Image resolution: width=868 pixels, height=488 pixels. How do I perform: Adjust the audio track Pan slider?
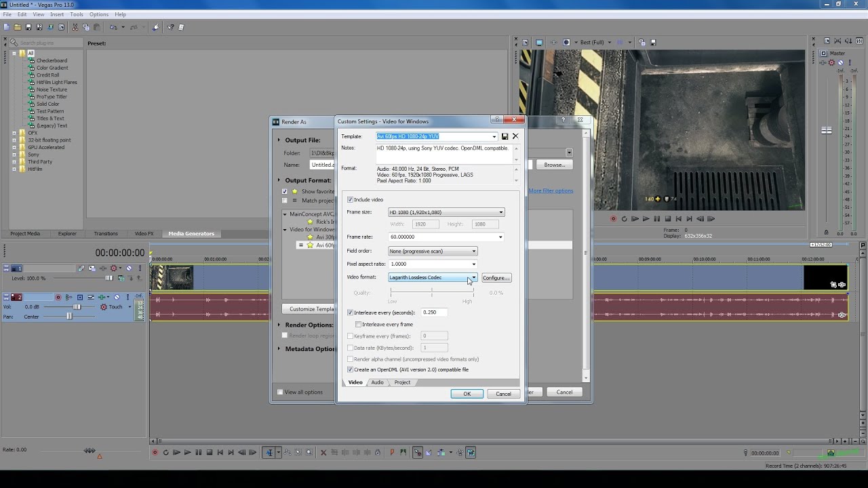(x=69, y=316)
